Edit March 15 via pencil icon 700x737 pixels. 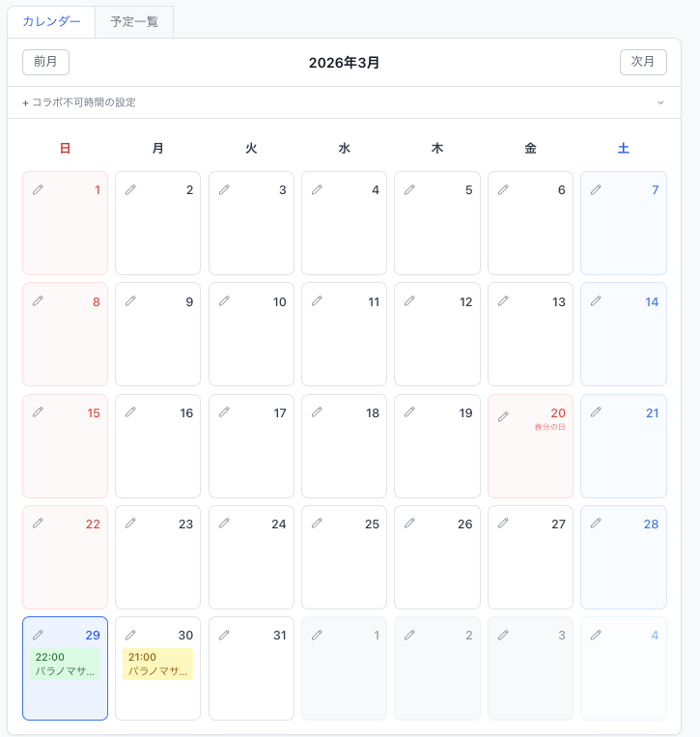click(x=38, y=412)
